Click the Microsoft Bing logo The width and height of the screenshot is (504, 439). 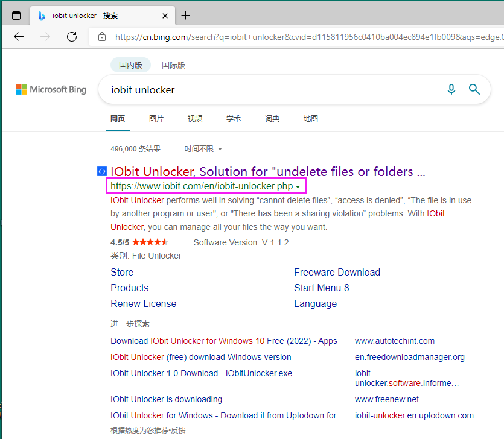51,90
